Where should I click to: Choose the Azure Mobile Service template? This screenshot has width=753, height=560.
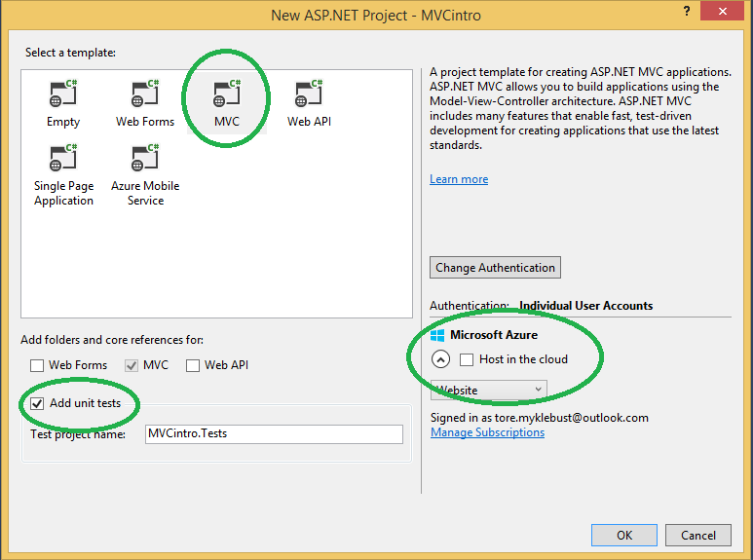(x=145, y=159)
